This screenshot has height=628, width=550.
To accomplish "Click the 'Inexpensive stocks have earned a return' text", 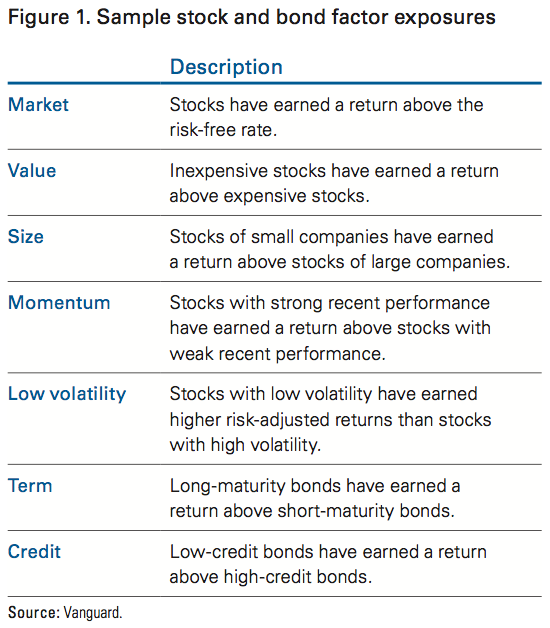I will [334, 171].
